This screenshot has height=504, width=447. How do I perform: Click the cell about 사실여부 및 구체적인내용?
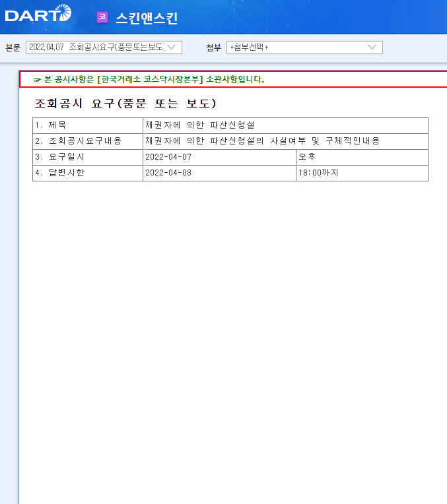[285, 141]
